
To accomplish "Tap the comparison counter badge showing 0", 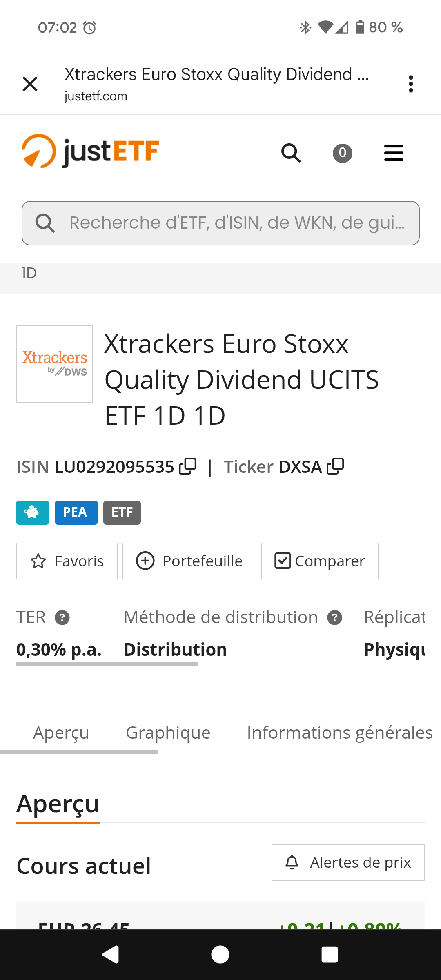I will tap(342, 153).
